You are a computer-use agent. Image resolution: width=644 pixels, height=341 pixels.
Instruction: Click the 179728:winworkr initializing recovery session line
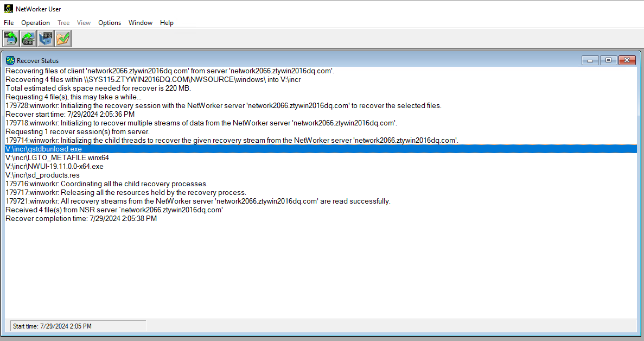click(x=224, y=105)
